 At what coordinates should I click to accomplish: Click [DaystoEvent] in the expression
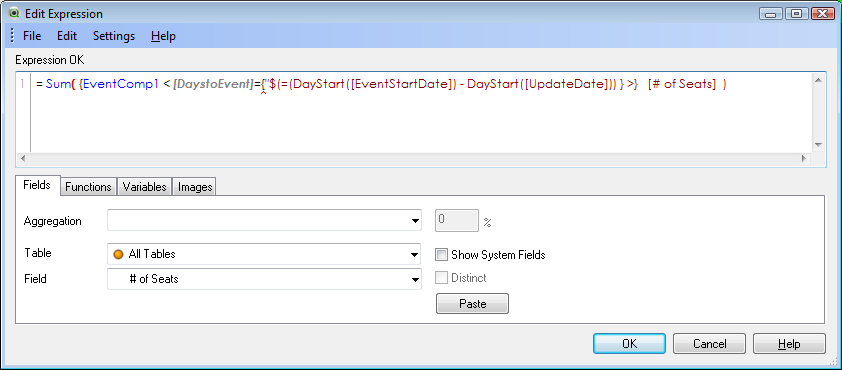[x=213, y=84]
